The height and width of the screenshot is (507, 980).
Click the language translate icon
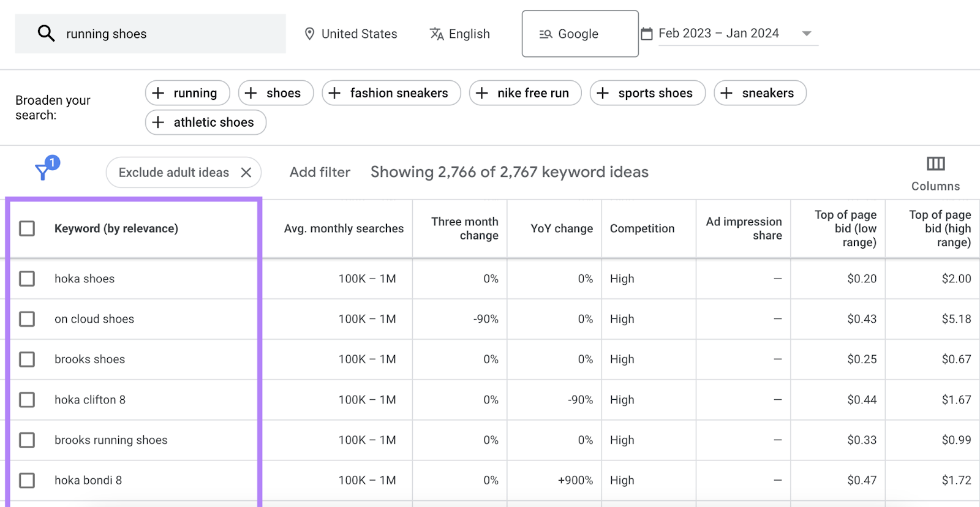[x=436, y=34]
